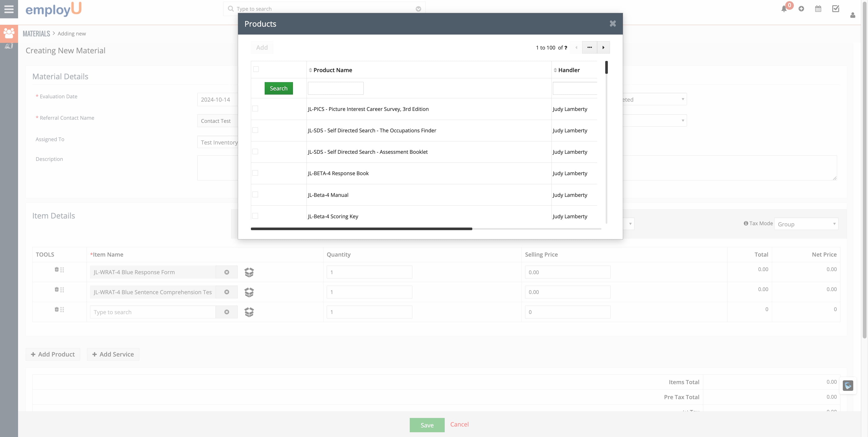Click the quick create plus icon
Viewport: 868px width, 437px height.
[x=801, y=9]
